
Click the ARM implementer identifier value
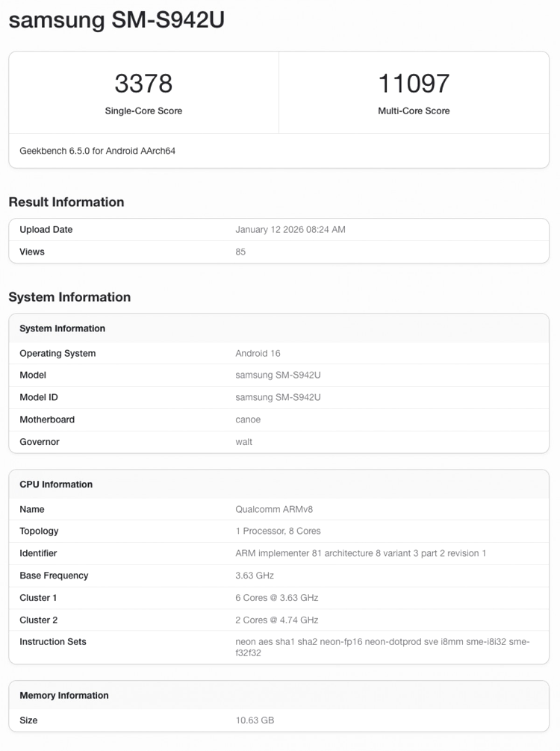click(x=361, y=554)
